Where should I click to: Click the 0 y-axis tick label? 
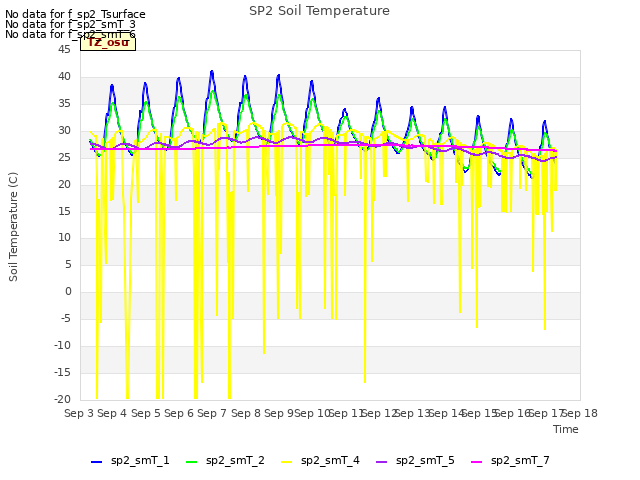[68, 292]
